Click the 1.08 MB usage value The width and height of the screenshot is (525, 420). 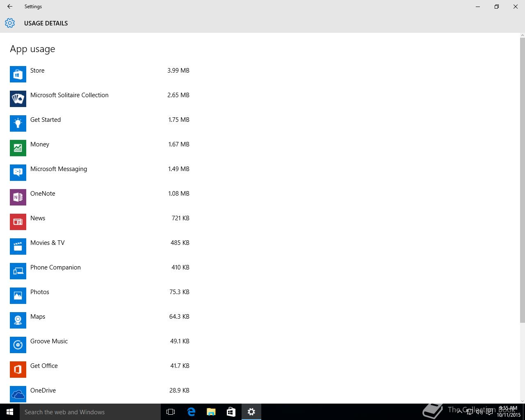click(x=179, y=194)
